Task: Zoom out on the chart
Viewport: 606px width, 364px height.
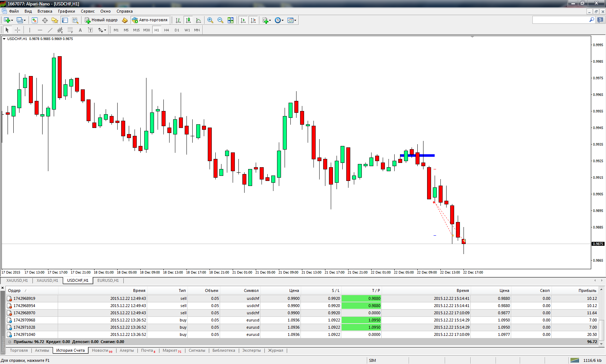Action: pyautogui.click(x=220, y=20)
